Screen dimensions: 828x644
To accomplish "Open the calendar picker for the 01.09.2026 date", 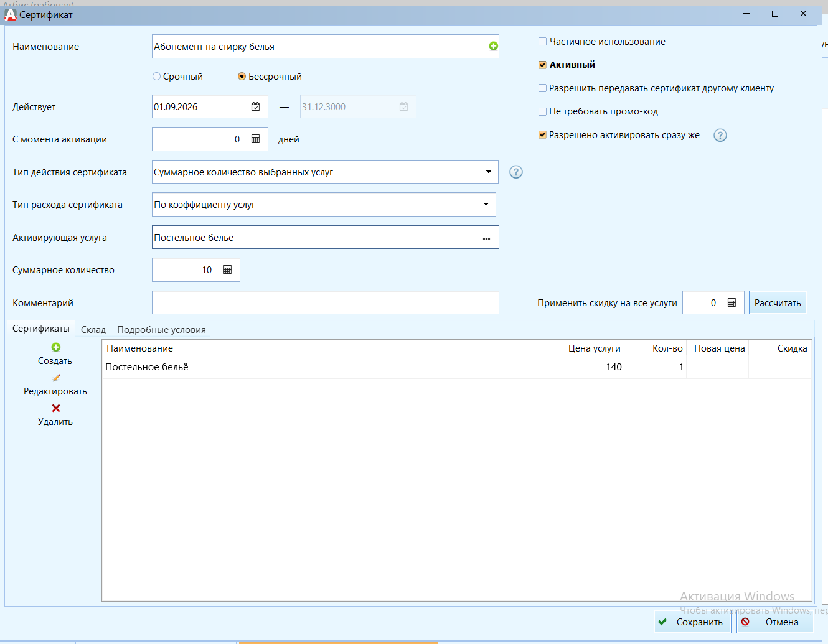I will tap(255, 106).
